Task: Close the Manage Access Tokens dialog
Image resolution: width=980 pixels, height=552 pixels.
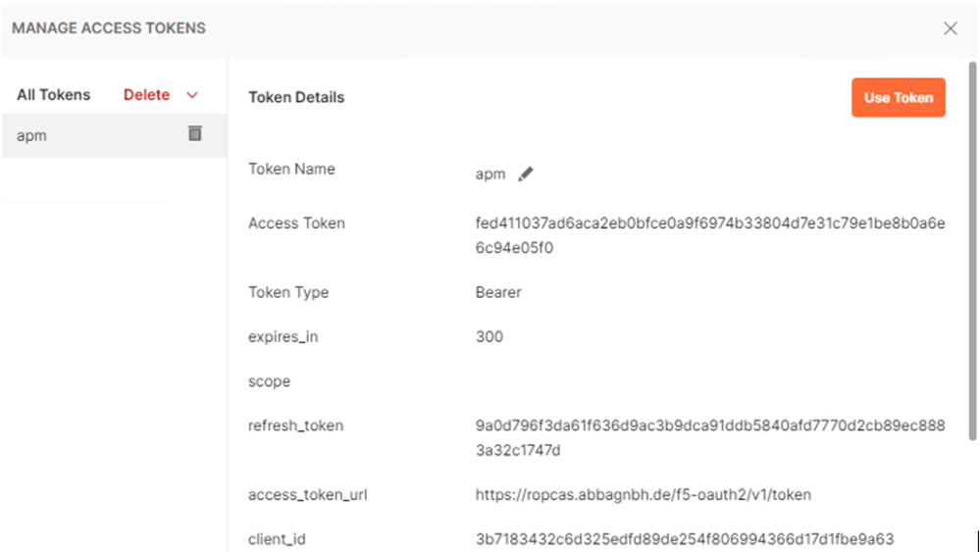Action: click(x=950, y=28)
